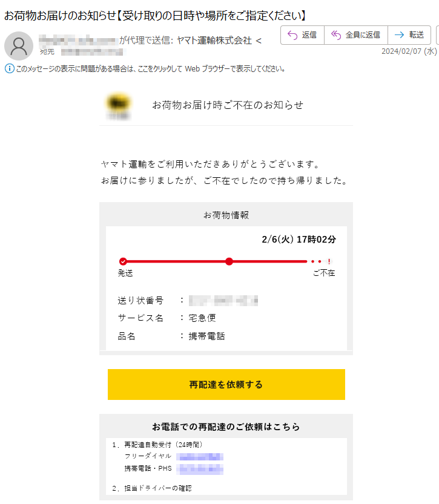Click the 返信 button
Screen dimensions: 439x504
pyautogui.click(x=302, y=34)
